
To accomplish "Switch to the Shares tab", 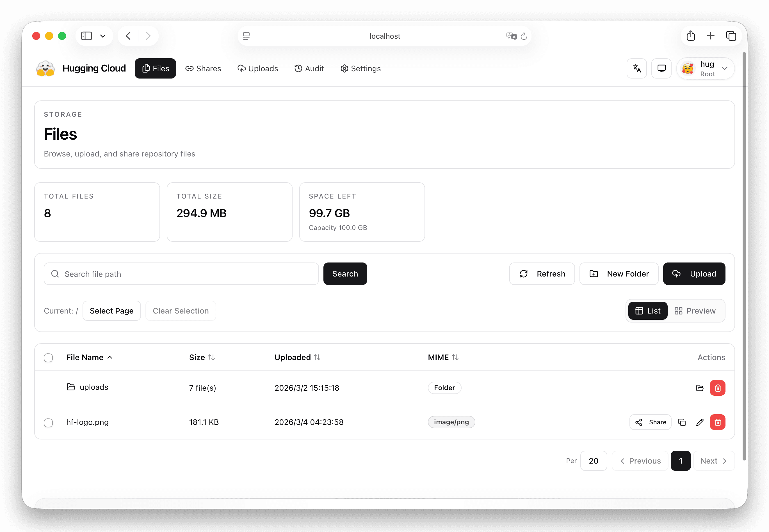I will [x=203, y=68].
